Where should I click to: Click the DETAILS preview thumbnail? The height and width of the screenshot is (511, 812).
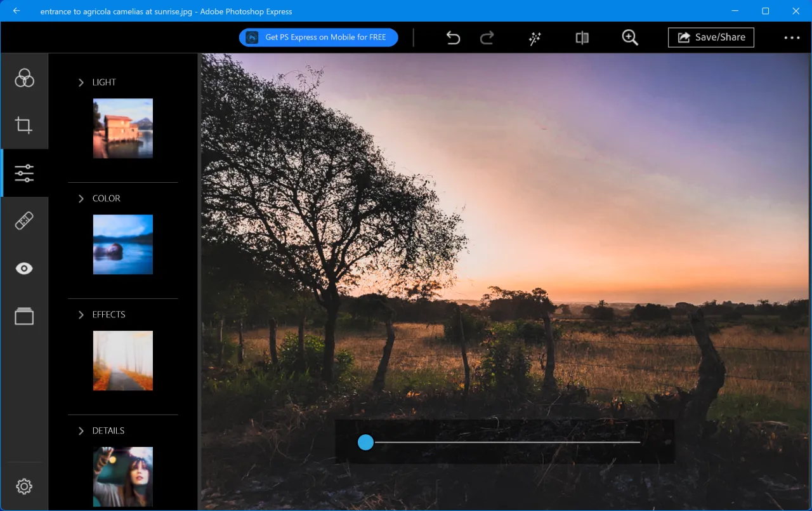tap(122, 478)
